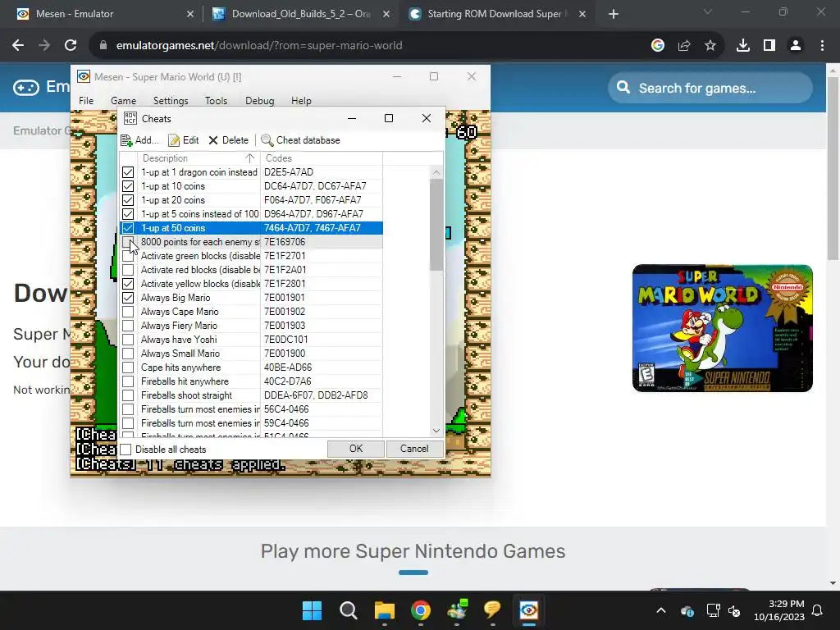Open Chrome from the taskbar

[x=421, y=610]
